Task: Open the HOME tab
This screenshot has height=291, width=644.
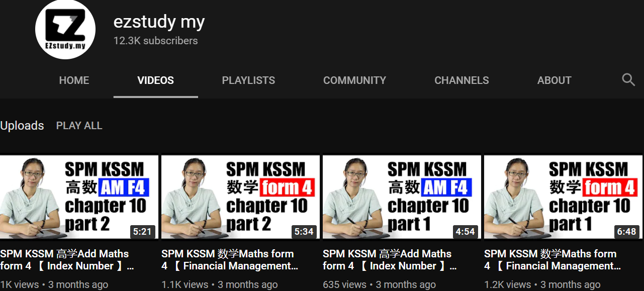Action: click(74, 80)
